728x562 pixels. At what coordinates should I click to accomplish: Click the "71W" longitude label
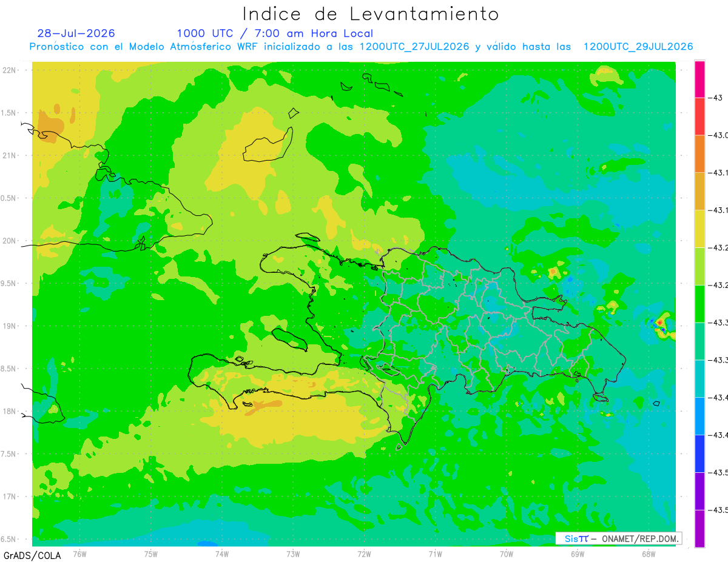point(435,554)
